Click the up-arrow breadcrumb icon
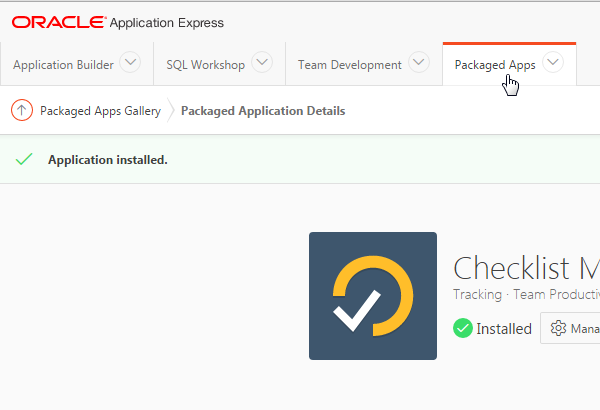Image resolution: width=600 pixels, height=410 pixels. pyautogui.click(x=22, y=110)
